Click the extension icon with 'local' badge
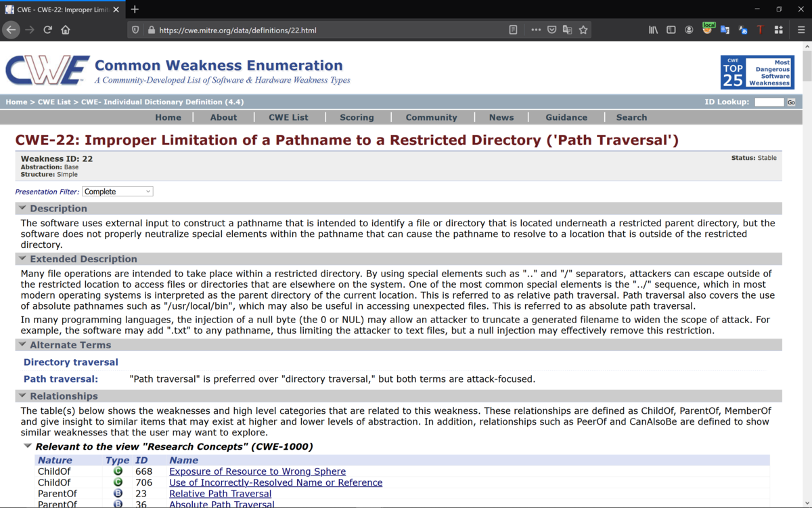 (708, 28)
